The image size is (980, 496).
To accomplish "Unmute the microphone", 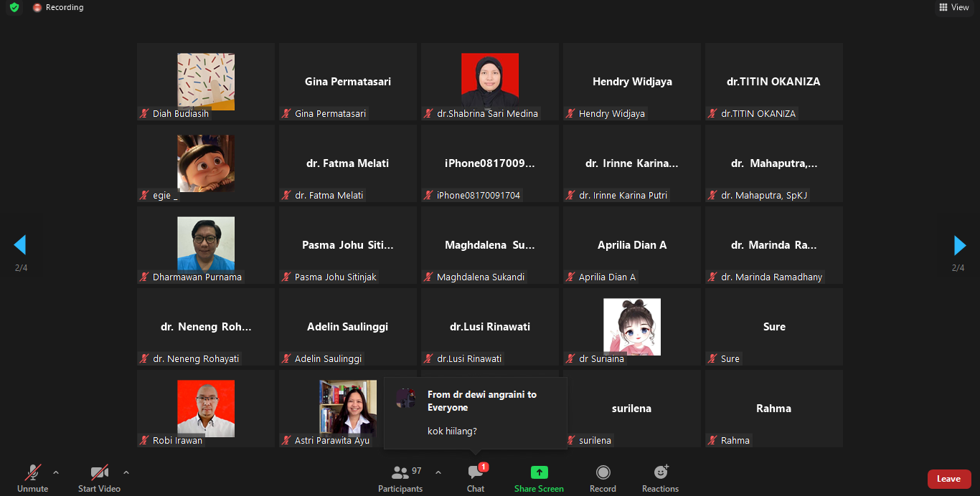I will [x=32, y=479].
